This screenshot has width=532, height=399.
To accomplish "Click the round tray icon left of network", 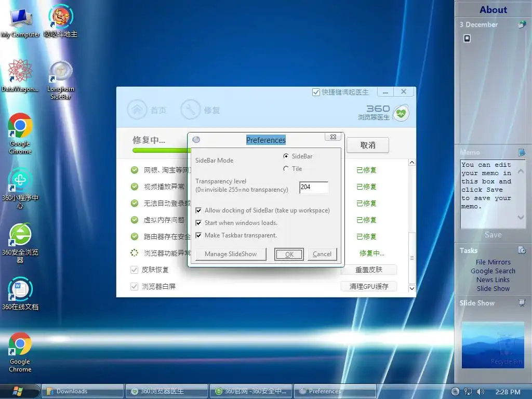I will [x=455, y=392].
